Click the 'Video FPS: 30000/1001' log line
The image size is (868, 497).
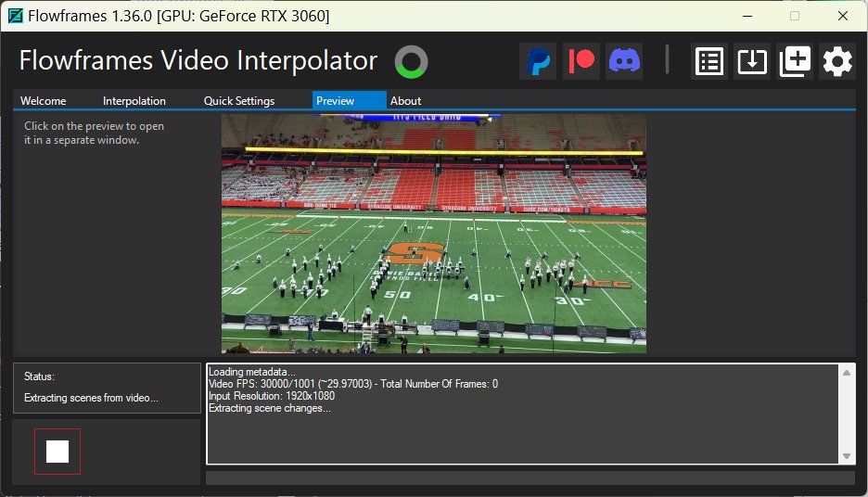point(353,384)
